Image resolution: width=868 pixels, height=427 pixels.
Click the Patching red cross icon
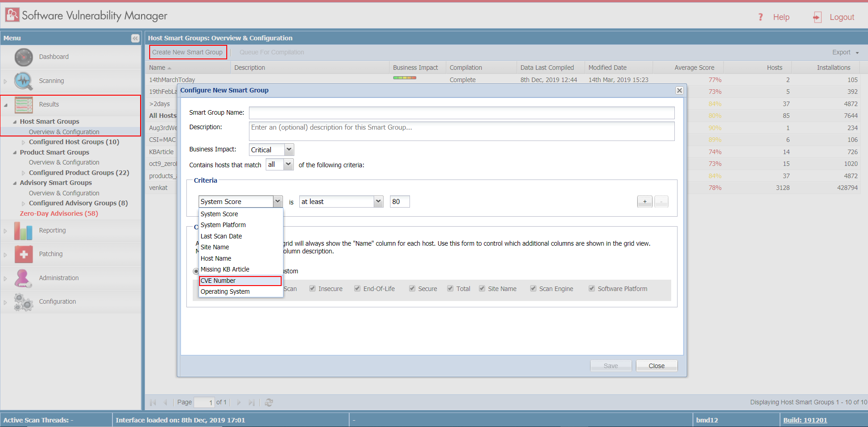pyautogui.click(x=24, y=254)
